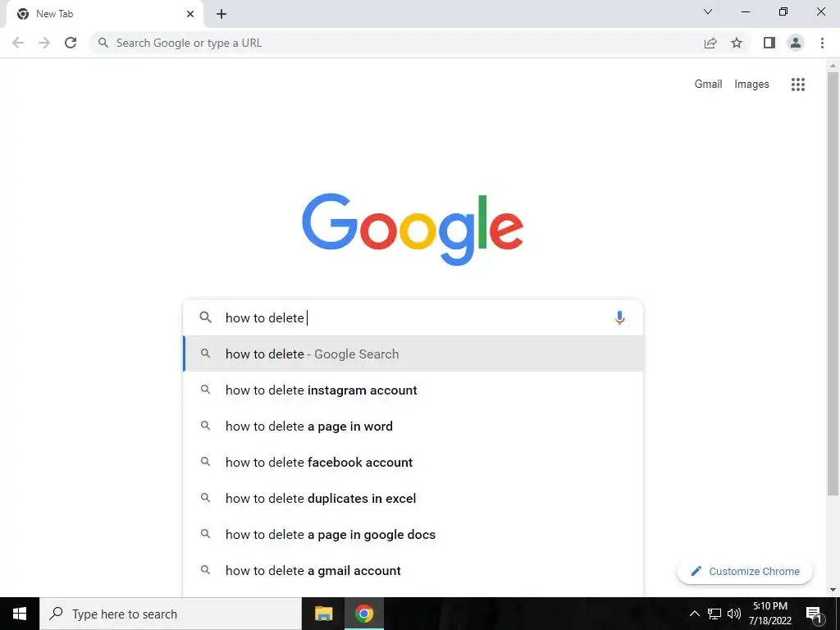Click the share this page icon
The height and width of the screenshot is (630, 840).
point(710,43)
